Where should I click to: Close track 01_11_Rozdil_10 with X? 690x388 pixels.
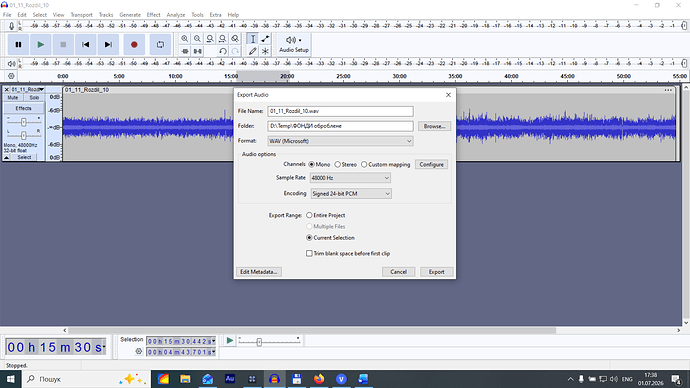coord(7,90)
